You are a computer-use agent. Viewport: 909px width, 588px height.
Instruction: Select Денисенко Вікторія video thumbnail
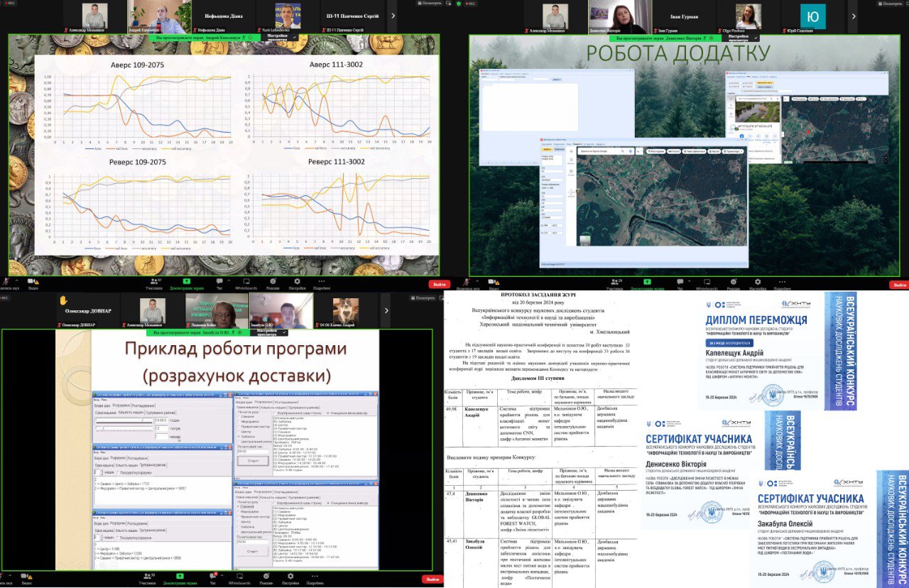620,16
